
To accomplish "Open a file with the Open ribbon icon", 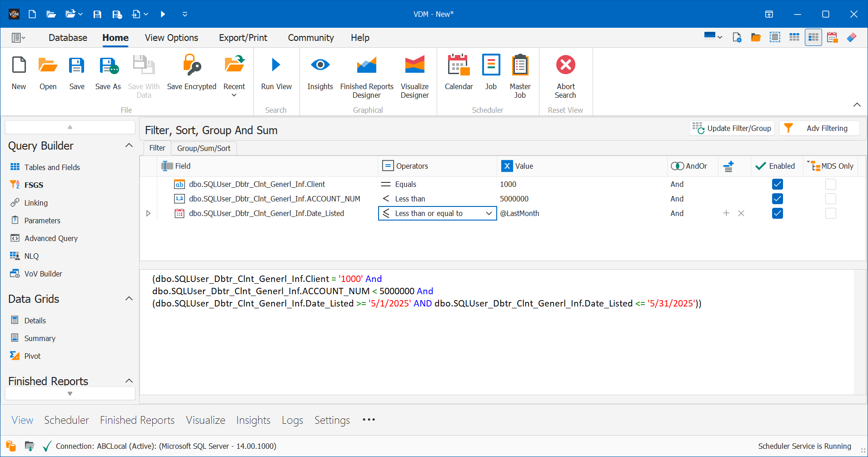I will tap(48, 73).
